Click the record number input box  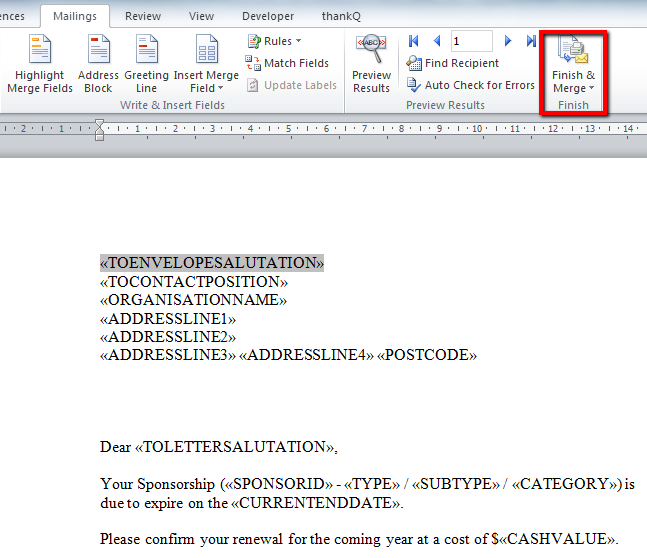tap(471, 41)
